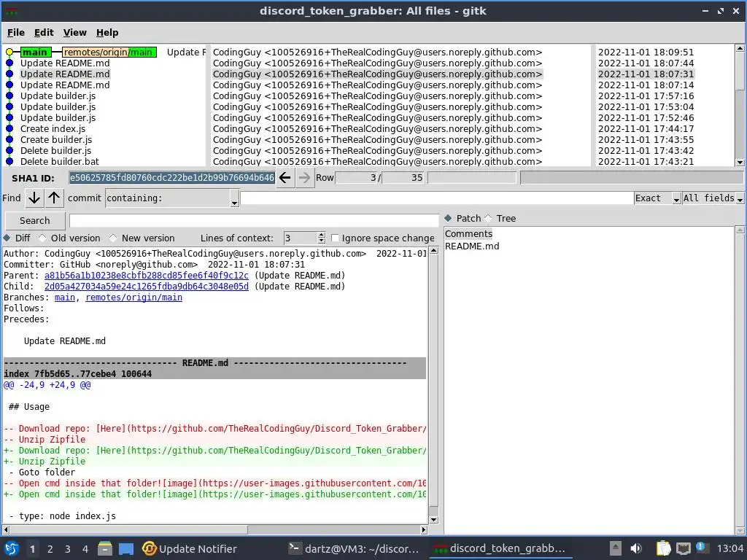The width and height of the screenshot is (747, 560).
Task: Open the View menu
Action: (x=75, y=33)
